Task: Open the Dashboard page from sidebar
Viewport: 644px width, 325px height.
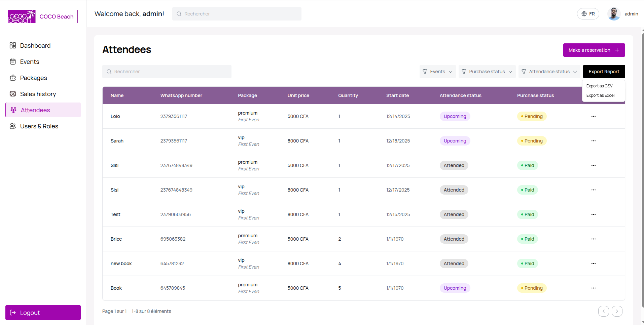Action: click(35, 46)
